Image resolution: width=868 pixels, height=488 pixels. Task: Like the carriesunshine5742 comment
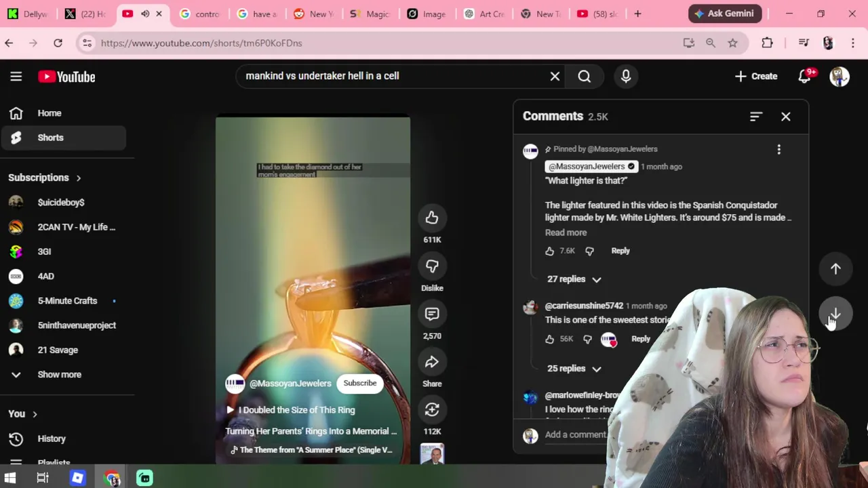click(x=550, y=339)
